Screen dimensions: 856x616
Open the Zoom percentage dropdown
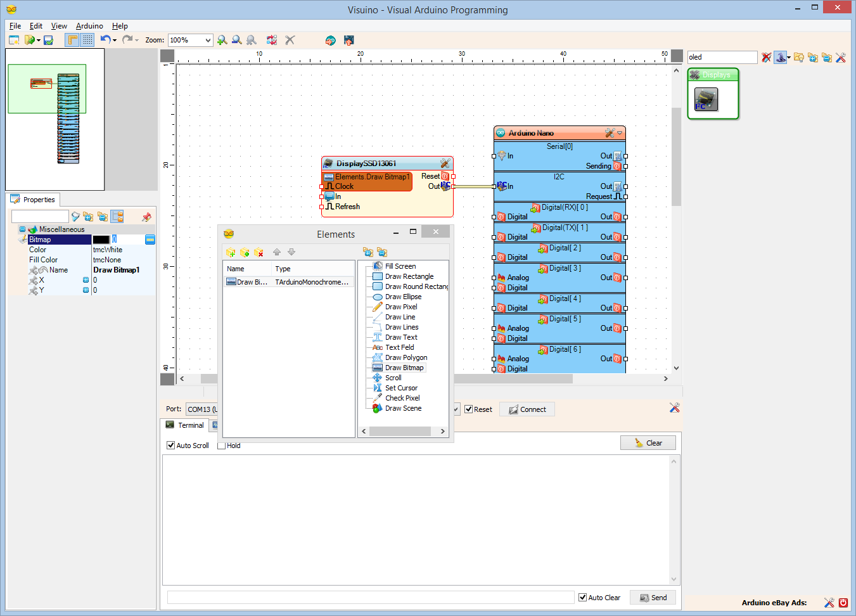[208, 40]
